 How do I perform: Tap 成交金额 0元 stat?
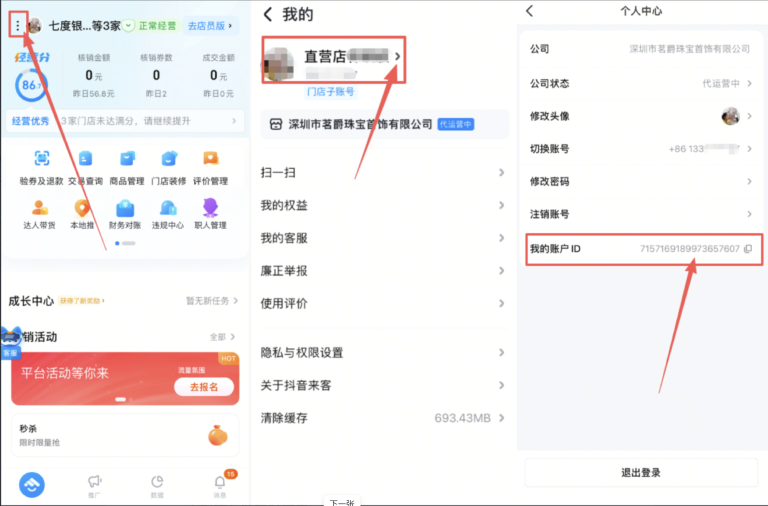point(218,75)
